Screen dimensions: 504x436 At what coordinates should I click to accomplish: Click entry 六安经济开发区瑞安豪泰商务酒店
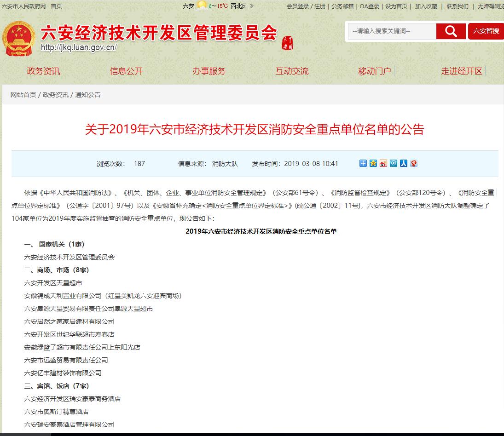coord(72,399)
